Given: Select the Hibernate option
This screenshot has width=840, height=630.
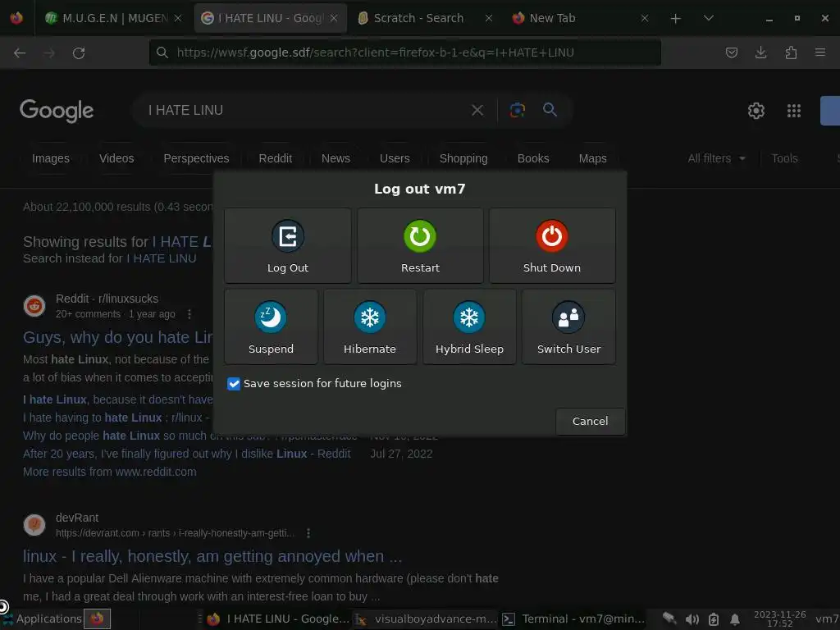Looking at the screenshot, I should point(370,326).
